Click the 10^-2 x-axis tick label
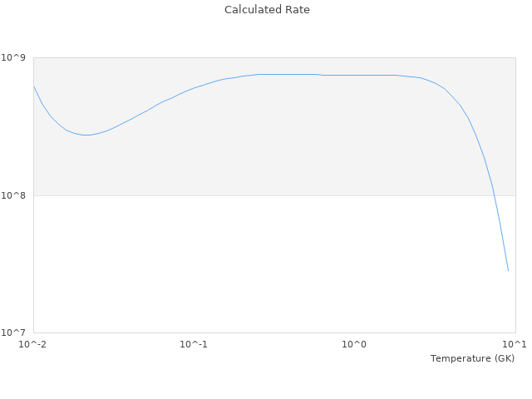Viewport: 532px width, 399px height. tap(33, 344)
